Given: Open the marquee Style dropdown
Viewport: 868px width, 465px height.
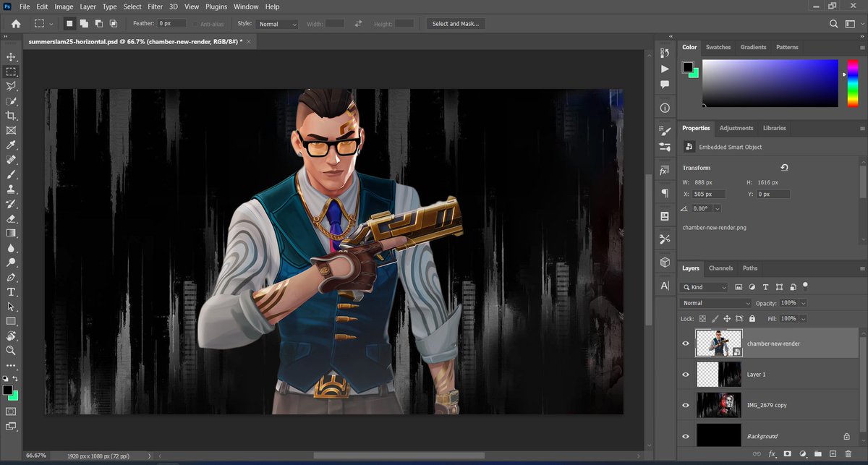Looking at the screenshot, I should (278, 24).
